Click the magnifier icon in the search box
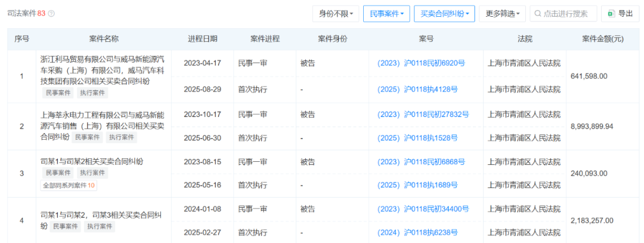 pos(538,14)
